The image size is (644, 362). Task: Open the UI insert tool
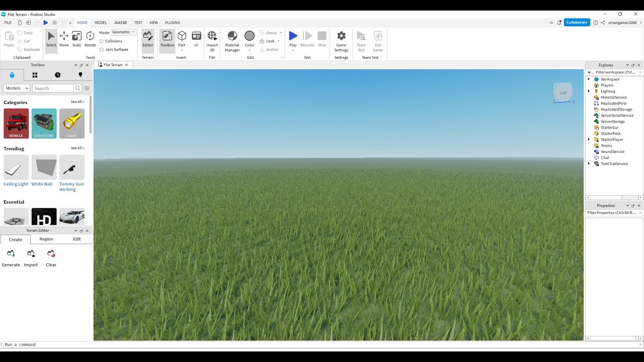[197, 39]
